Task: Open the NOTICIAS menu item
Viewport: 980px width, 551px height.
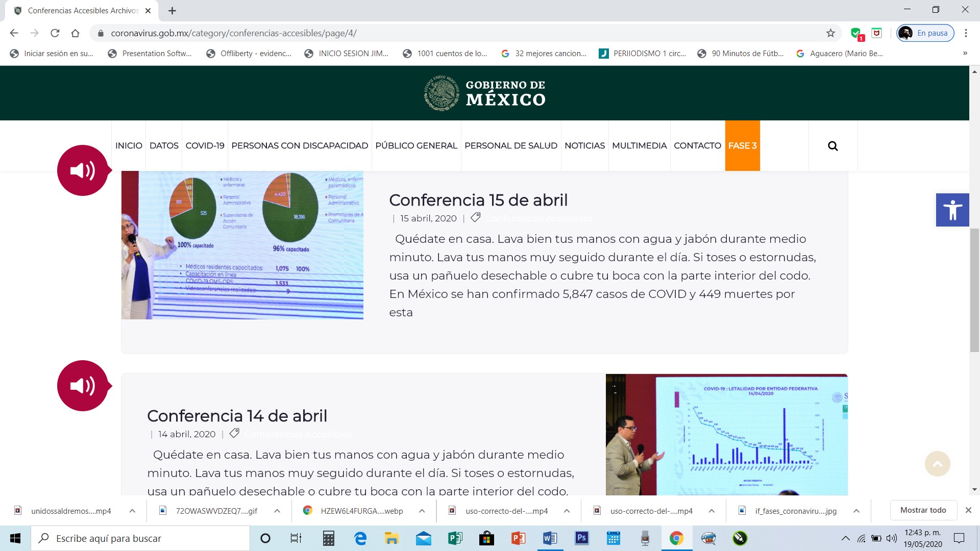Action: click(584, 146)
